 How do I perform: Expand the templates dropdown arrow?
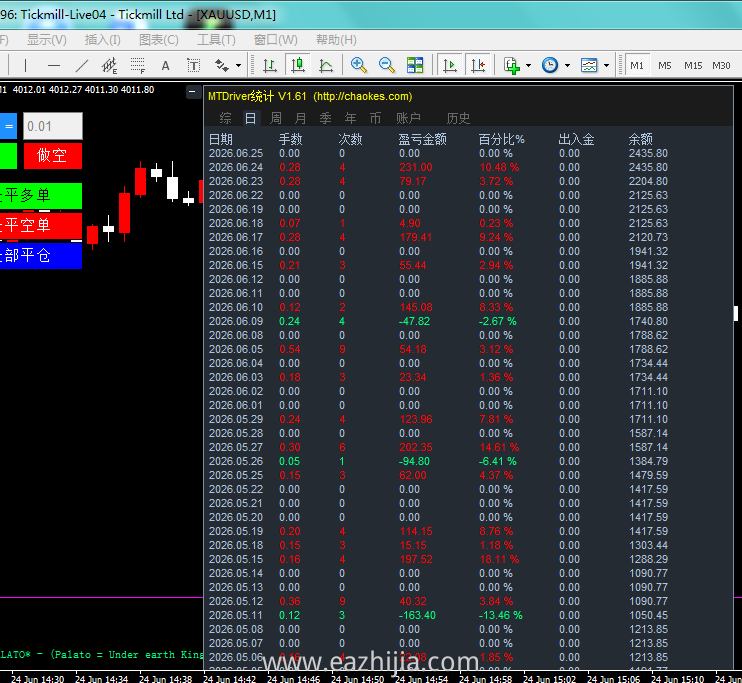(x=606, y=65)
